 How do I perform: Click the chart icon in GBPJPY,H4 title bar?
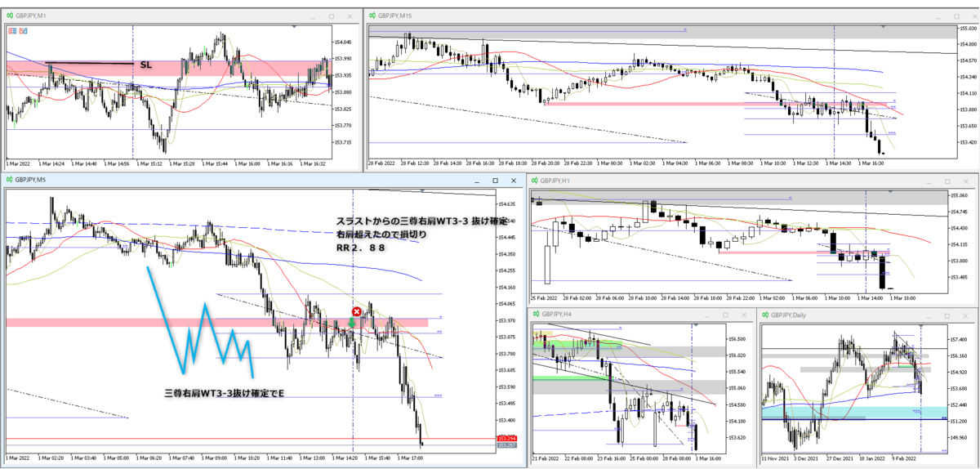pyautogui.click(x=535, y=314)
